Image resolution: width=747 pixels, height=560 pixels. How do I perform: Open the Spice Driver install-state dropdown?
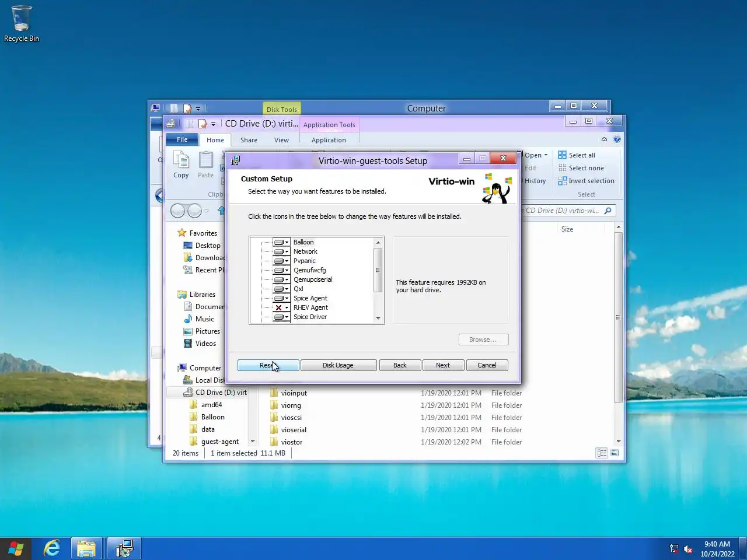point(281,317)
